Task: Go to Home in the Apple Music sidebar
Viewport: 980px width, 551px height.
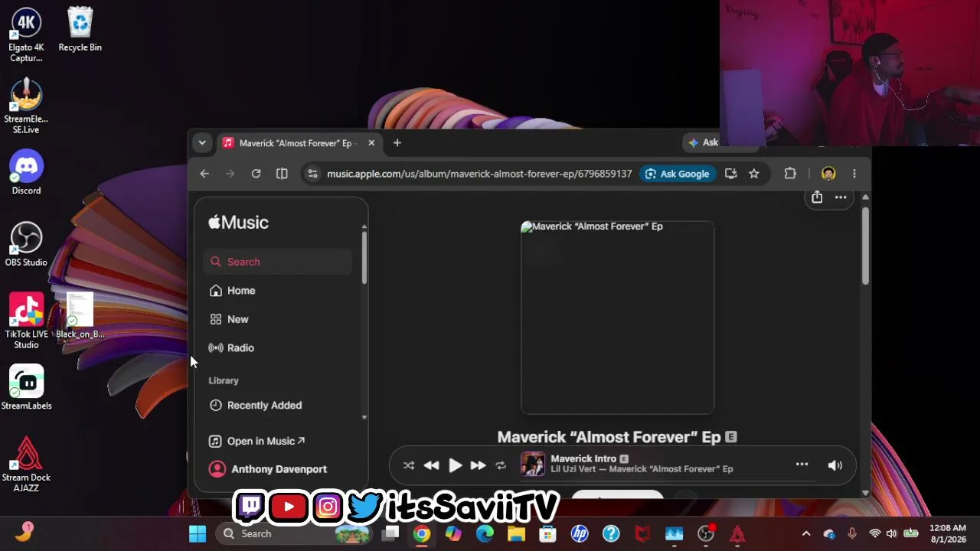Action: point(278,291)
